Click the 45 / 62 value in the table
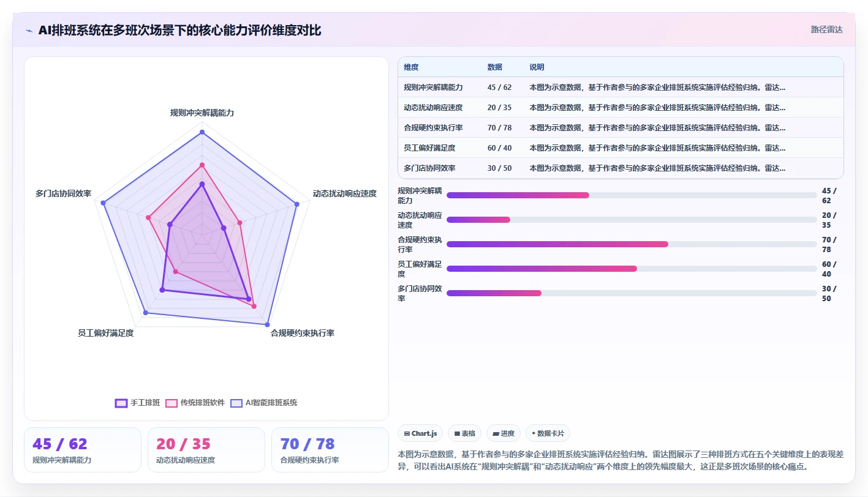This screenshot has width=868, height=497. point(499,88)
